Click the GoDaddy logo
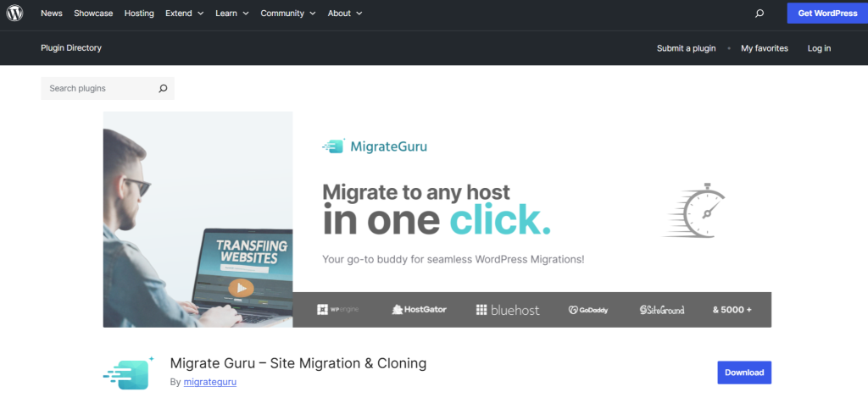 588,310
